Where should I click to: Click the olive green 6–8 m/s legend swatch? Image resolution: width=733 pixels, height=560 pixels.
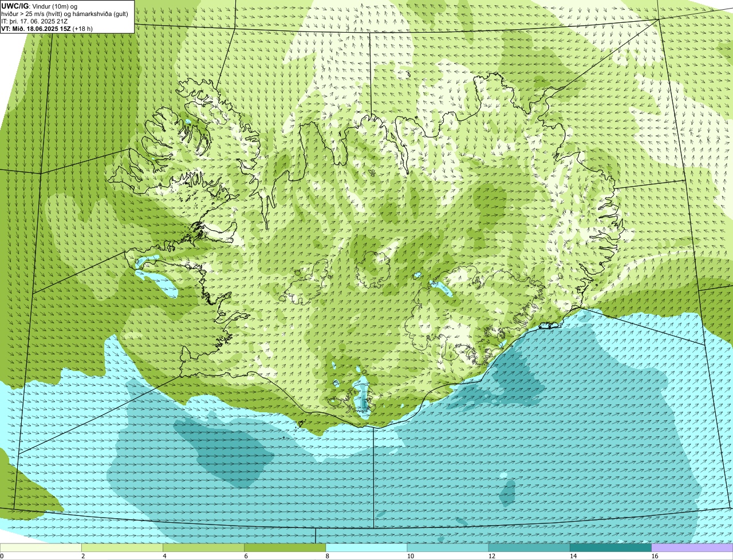[285, 548]
